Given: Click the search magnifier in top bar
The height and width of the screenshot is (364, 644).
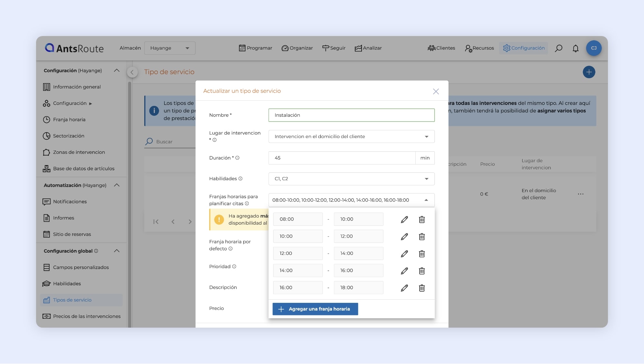Looking at the screenshot, I should pos(559,48).
